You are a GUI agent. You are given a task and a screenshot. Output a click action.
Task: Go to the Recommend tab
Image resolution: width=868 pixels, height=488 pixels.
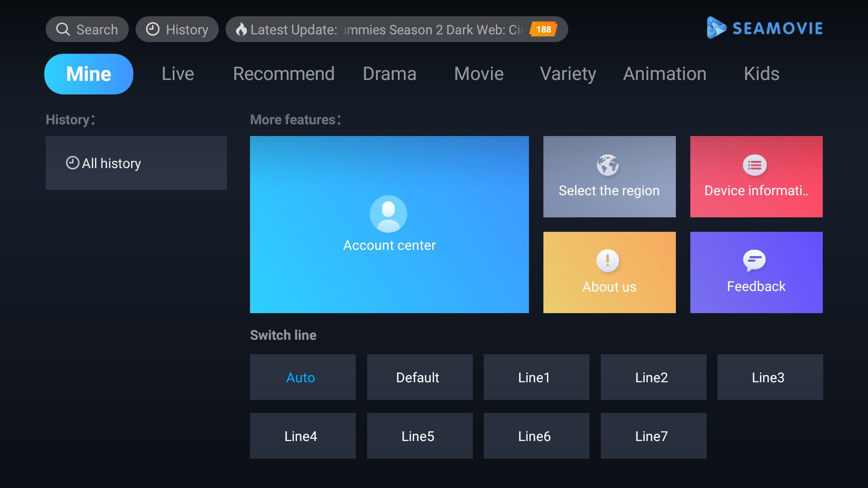click(x=283, y=74)
